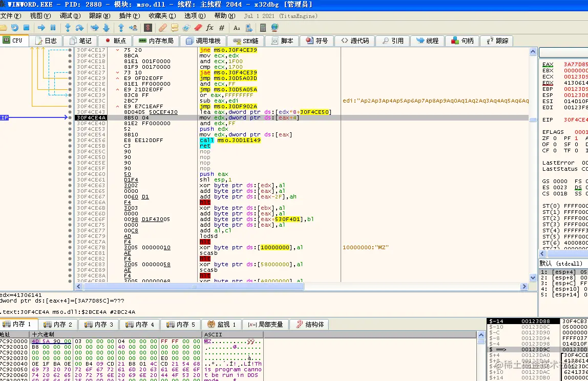
Task: Open the Scylla plugin icon
Action: (x=148, y=27)
